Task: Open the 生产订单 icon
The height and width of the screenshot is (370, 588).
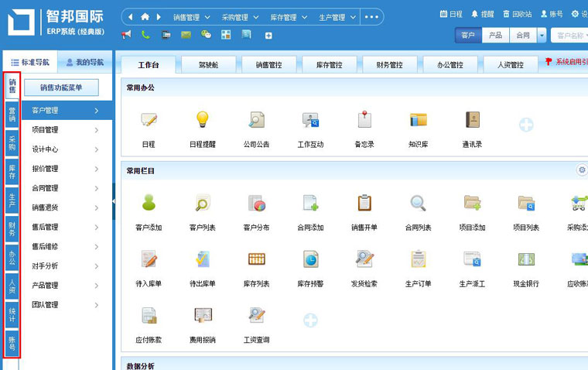Action: [418, 260]
